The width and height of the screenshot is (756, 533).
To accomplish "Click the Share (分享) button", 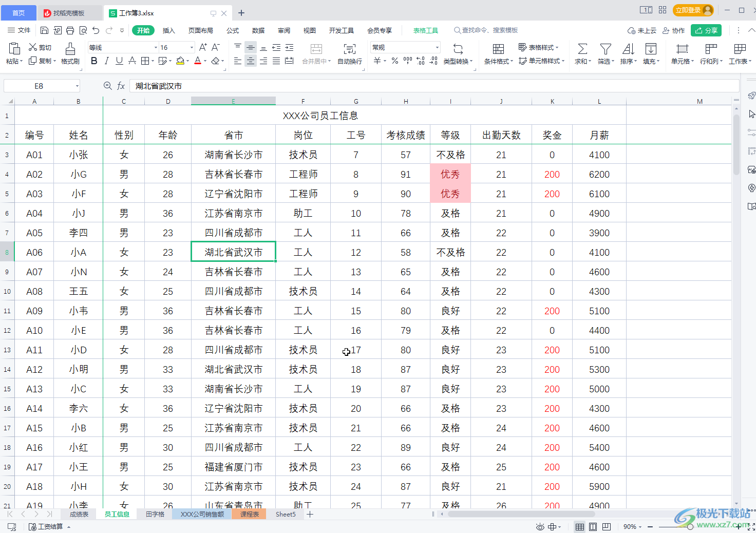I will point(706,30).
